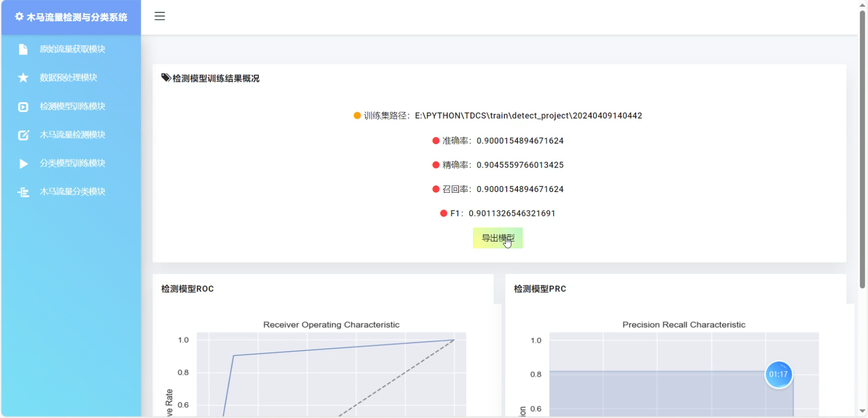Click the 检测模型PRC panel title

click(540, 289)
